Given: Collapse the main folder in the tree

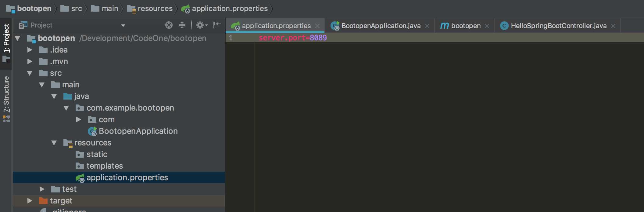Looking at the screenshot, I should (42, 85).
